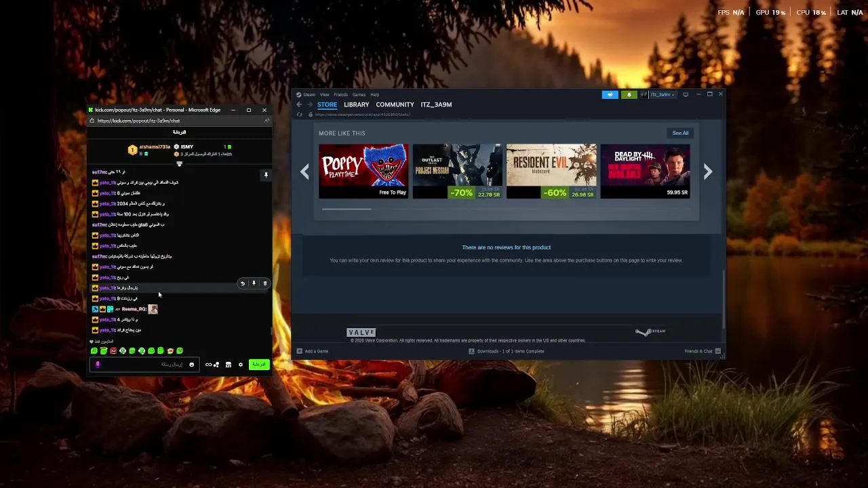Viewport: 868px width, 488px height.
Task: Click the Steam forward navigation arrow
Action: (x=310, y=104)
